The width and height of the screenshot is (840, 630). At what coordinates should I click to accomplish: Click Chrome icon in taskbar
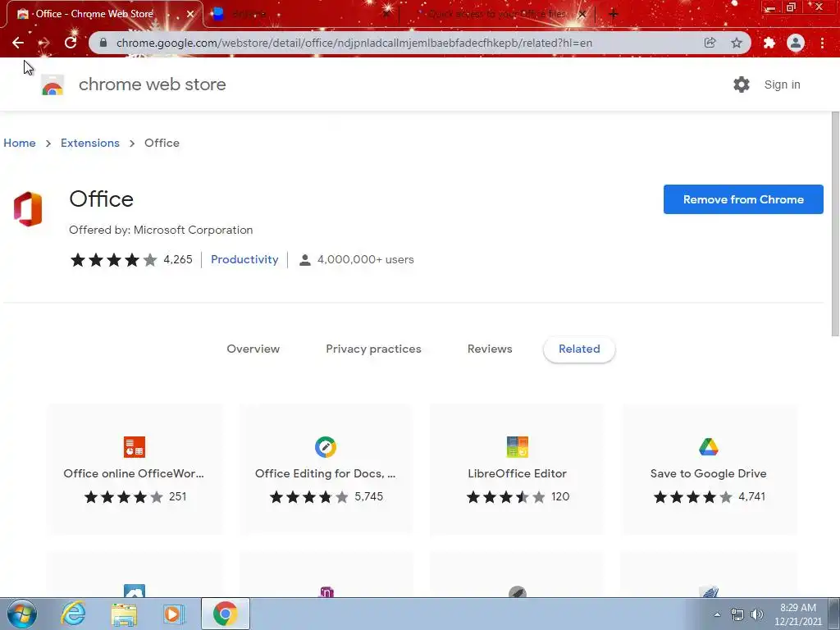click(x=225, y=614)
